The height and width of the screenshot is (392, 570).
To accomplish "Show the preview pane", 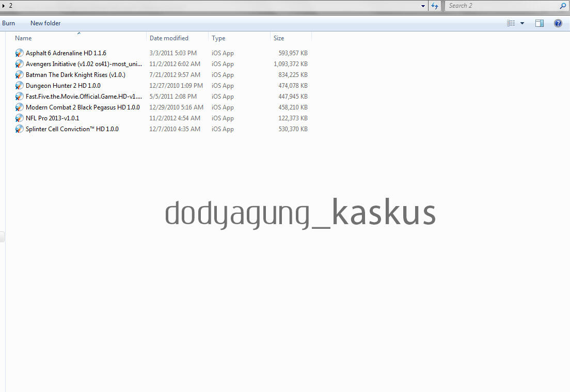I will click(540, 23).
